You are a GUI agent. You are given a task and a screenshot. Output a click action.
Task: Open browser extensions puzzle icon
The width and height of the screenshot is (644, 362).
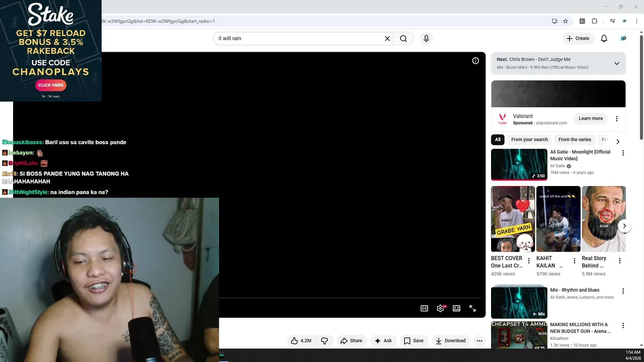[595, 21]
